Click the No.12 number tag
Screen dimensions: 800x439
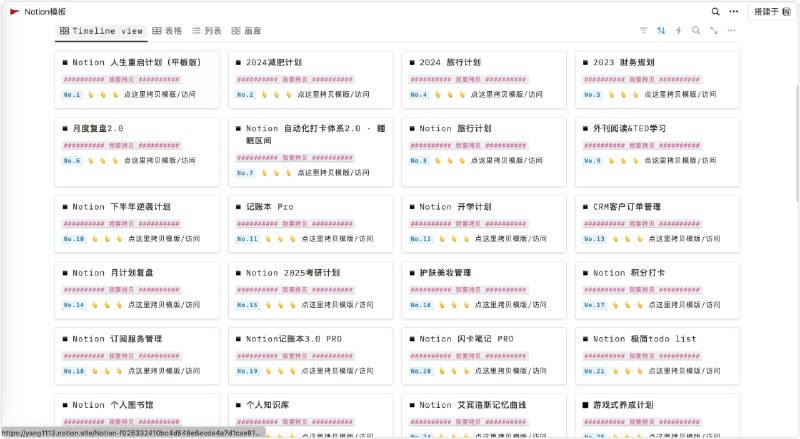point(421,238)
